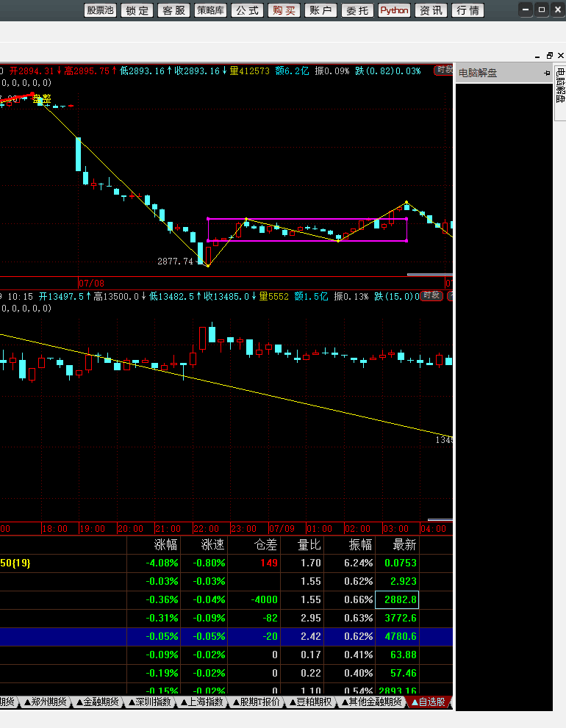
Task: Click the 锁定 lock button
Action: (x=137, y=10)
